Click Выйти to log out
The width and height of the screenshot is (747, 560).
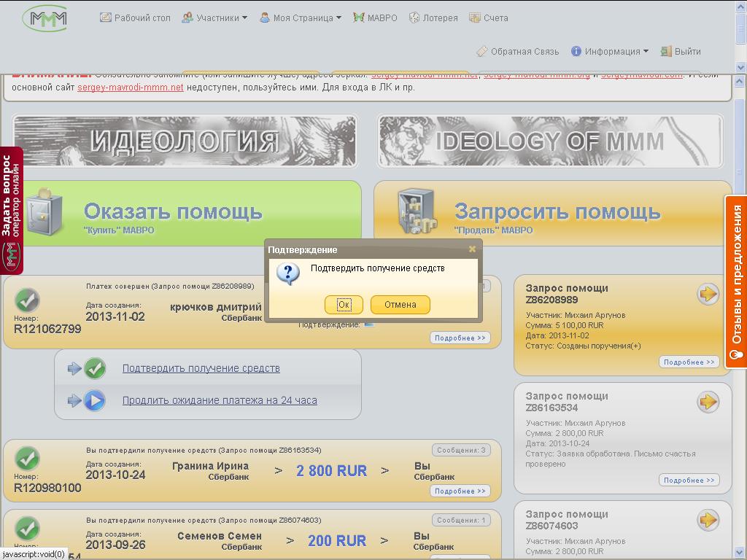click(x=681, y=51)
